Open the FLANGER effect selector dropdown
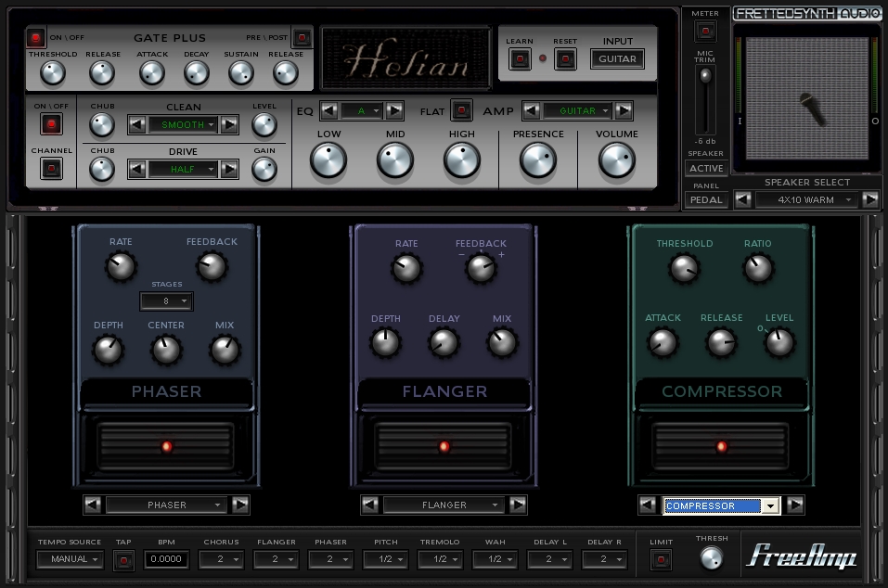888x588 pixels. tap(444, 505)
